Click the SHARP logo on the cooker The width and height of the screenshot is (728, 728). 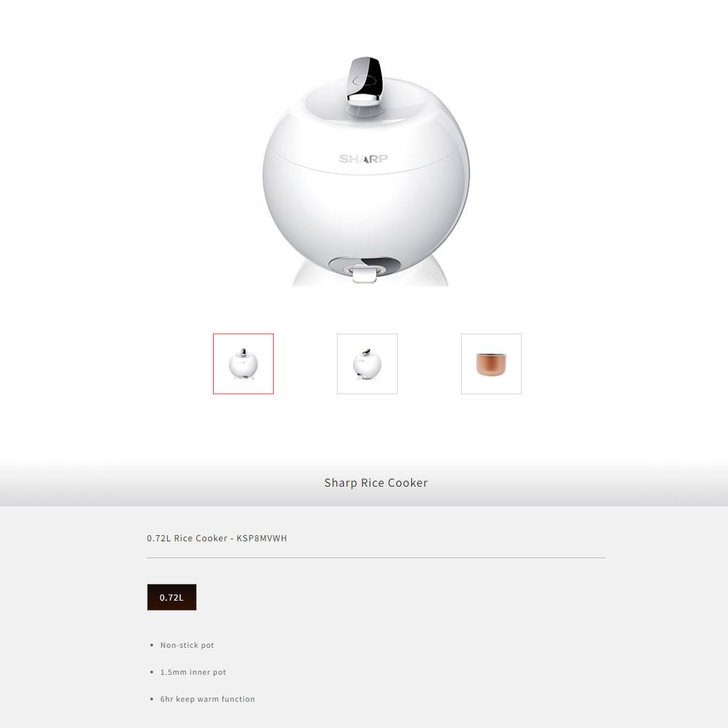pos(363,159)
